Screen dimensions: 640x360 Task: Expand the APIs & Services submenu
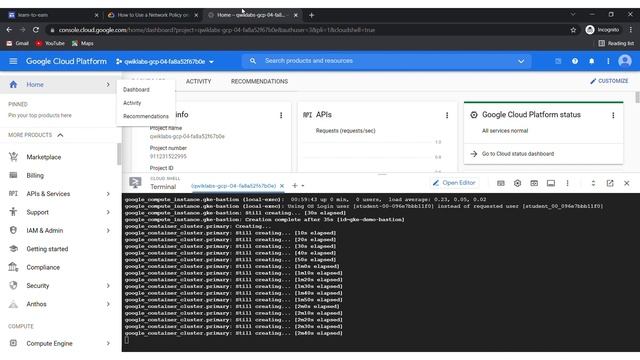(108, 194)
